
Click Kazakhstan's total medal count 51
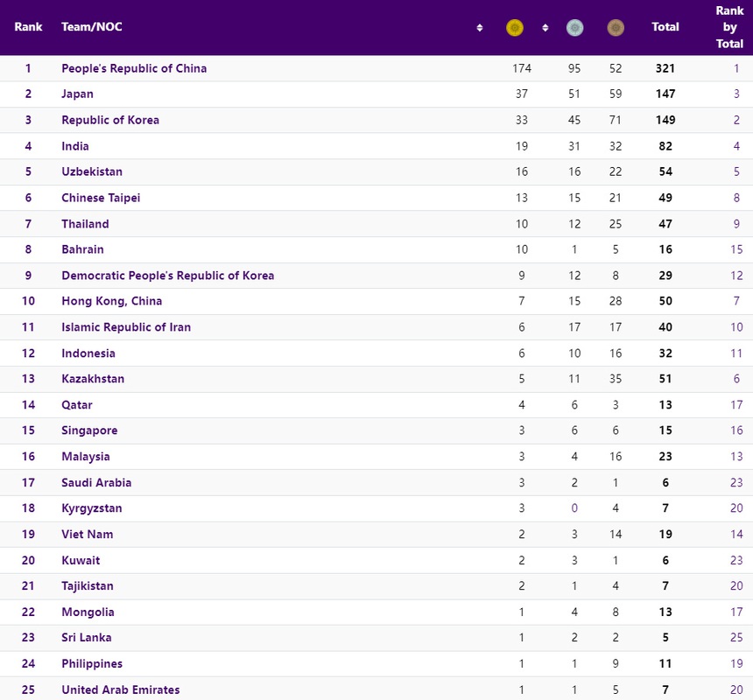[x=665, y=379]
